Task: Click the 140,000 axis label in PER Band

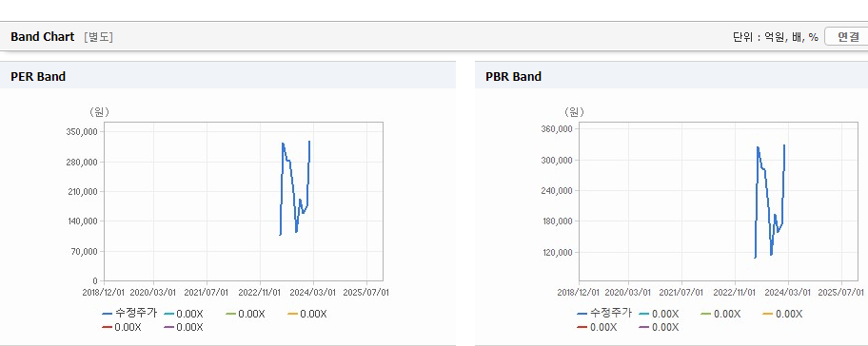Action: [x=82, y=221]
